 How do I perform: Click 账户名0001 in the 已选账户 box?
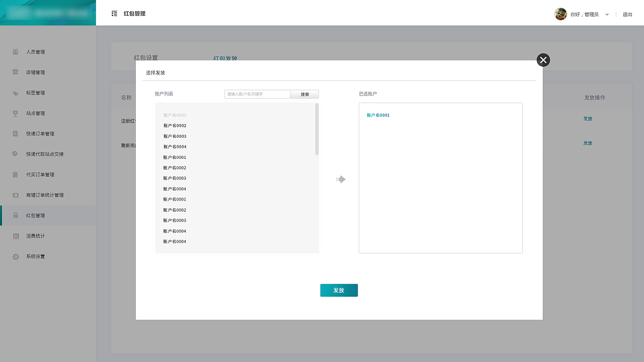[378, 115]
